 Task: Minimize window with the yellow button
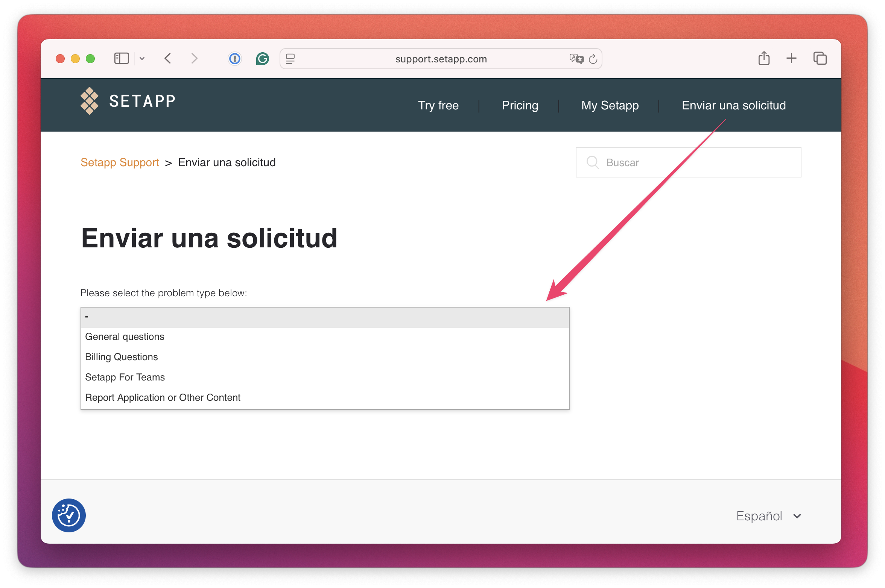coord(75,59)
